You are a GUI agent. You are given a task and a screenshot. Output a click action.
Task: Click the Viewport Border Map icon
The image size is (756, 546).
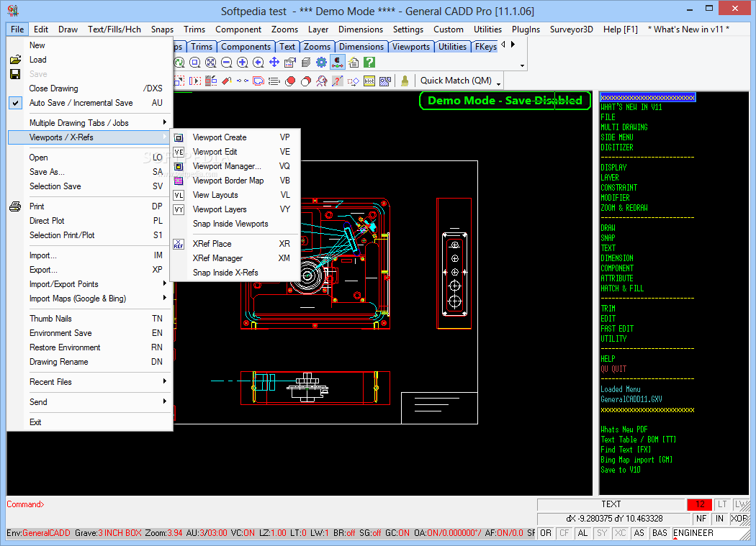point(179,181)
